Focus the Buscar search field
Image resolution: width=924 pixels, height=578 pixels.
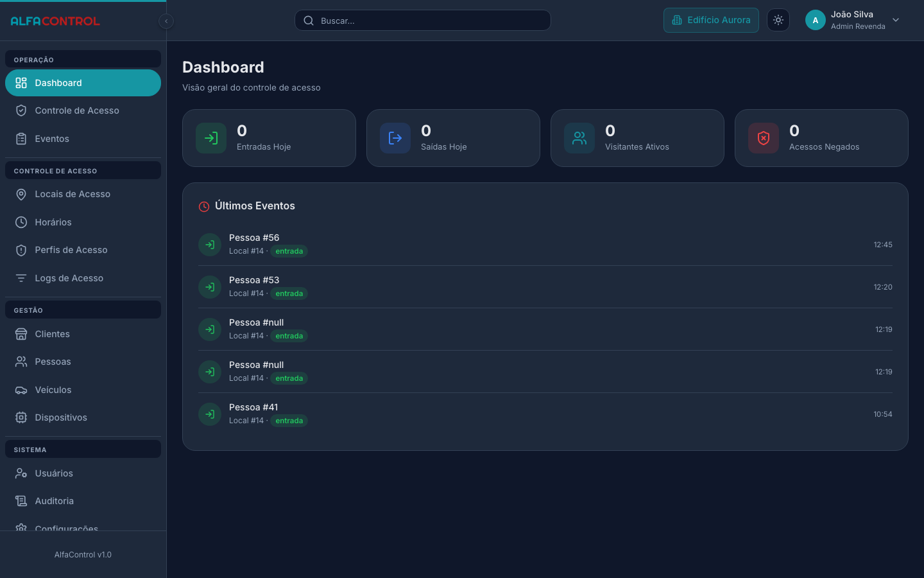click(x=423, y=21)
